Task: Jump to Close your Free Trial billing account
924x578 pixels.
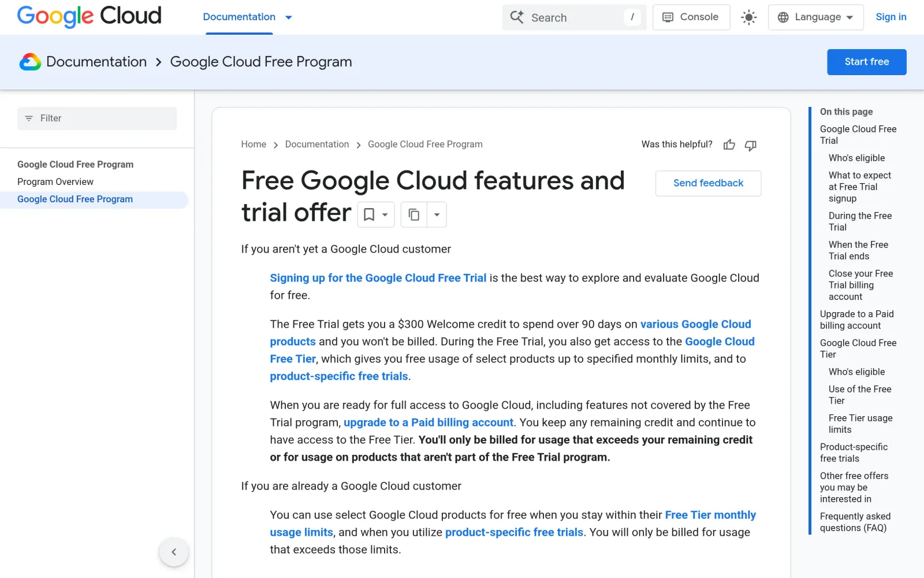Action: click(x=860, y=285)
